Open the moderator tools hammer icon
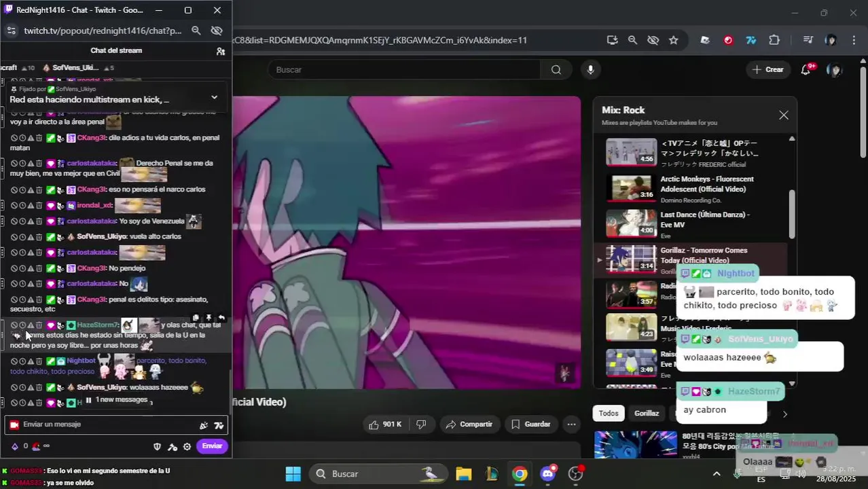This screenshot has width=868, height=489. coord(172,446)
